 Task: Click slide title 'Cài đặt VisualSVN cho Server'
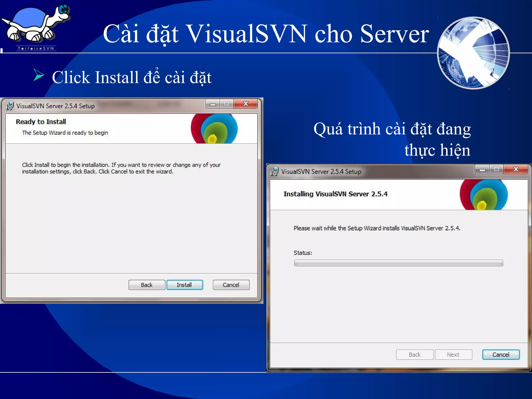(266, 34)
